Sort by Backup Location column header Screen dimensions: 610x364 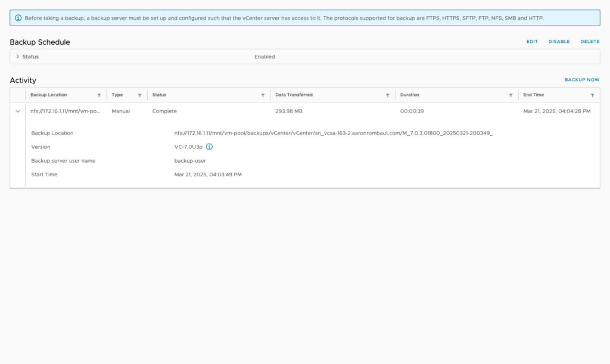[49, 95]
